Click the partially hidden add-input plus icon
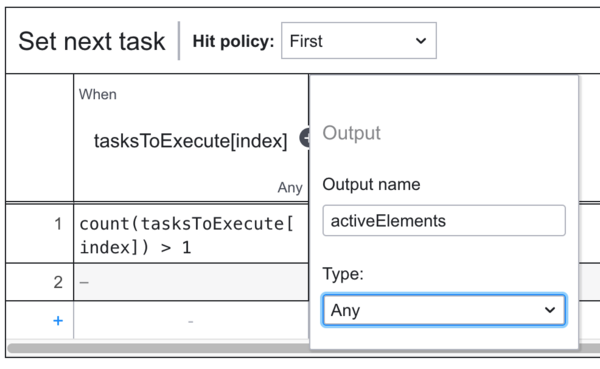The width and height of the screenshot is (600, 369). [x=305, y=138]
